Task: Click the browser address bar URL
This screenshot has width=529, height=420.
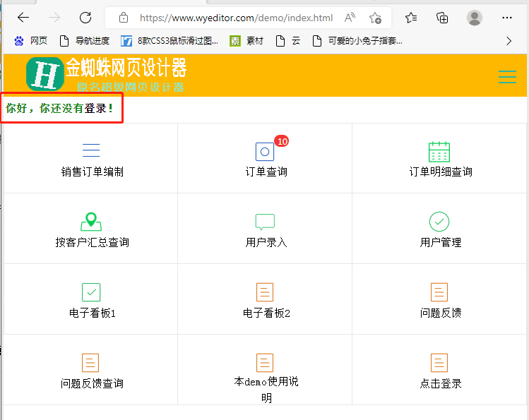Action: tap(236, 18)
